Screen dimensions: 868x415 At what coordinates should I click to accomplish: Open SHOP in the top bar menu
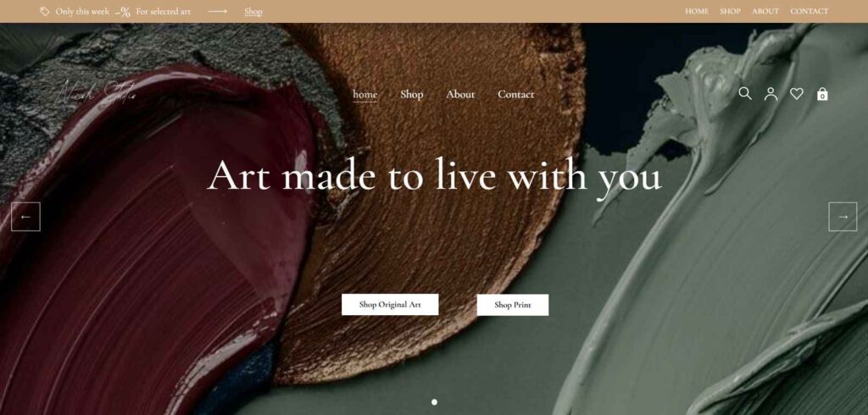pyautogui.click(x=730, y=11)
